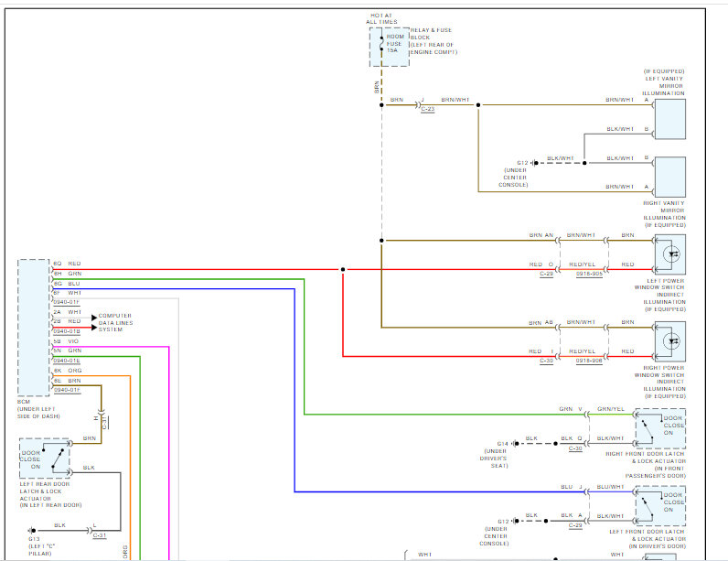Click the BCM connector block
Screen dimensions: 728x561
[34, 327]
